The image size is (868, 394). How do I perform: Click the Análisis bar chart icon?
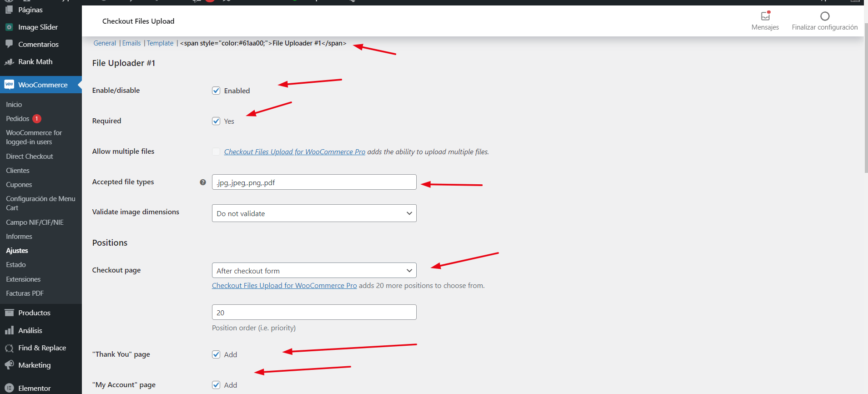click(x=9, y=330)
